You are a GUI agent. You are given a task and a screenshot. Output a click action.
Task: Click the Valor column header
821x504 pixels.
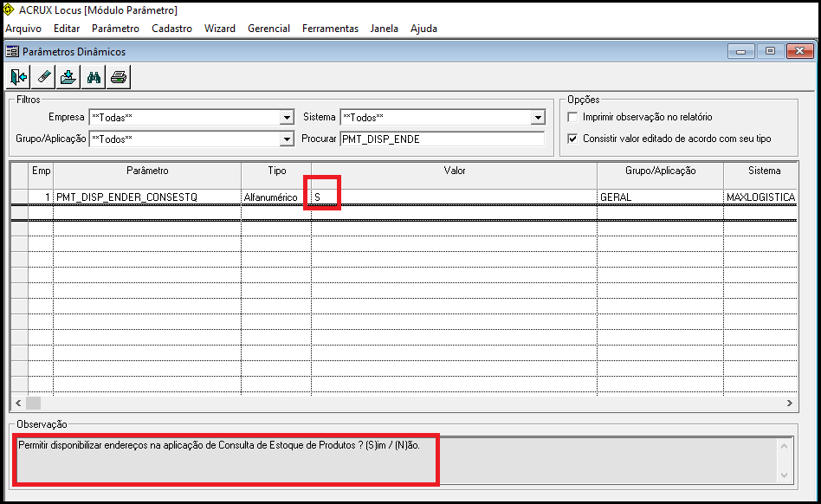coord(454,175)
